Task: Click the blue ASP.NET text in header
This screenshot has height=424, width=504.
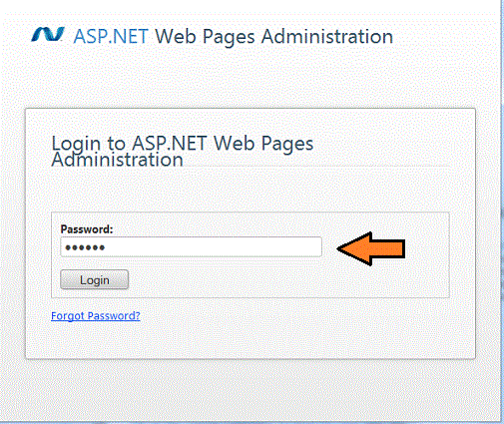Action: (x=111, y=36)
